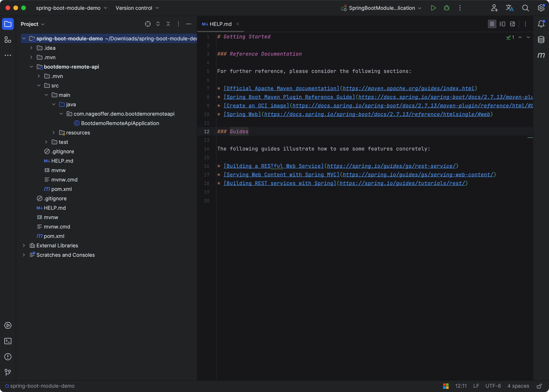Image resolution: width=549 pixels, height=392 pixels.
Task: Hide the Project panel
Action: [189, 24]
